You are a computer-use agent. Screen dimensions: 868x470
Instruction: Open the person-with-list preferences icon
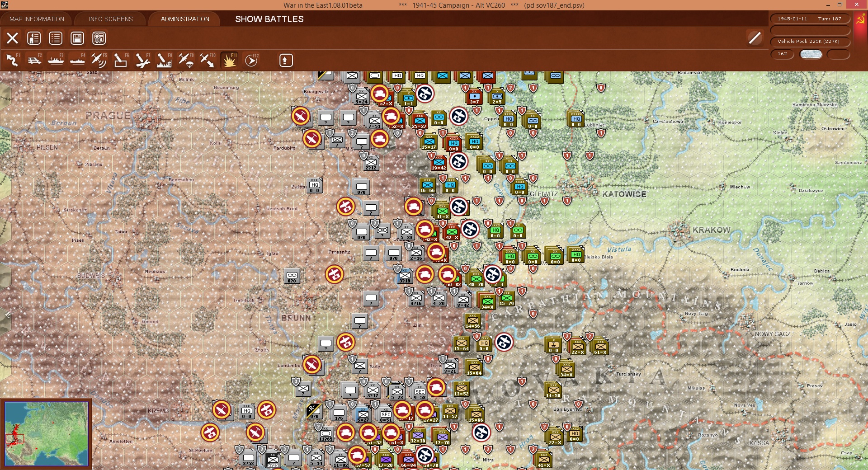click(34, 38)
